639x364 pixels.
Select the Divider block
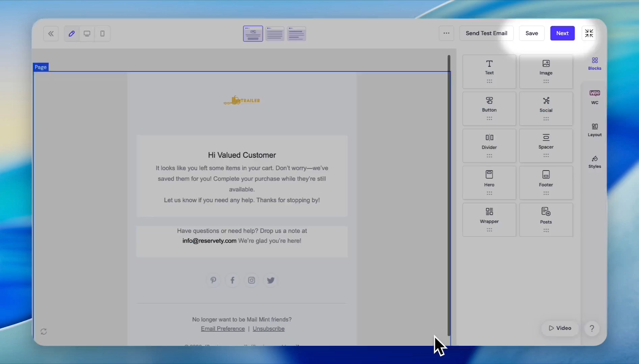(489, 146)
